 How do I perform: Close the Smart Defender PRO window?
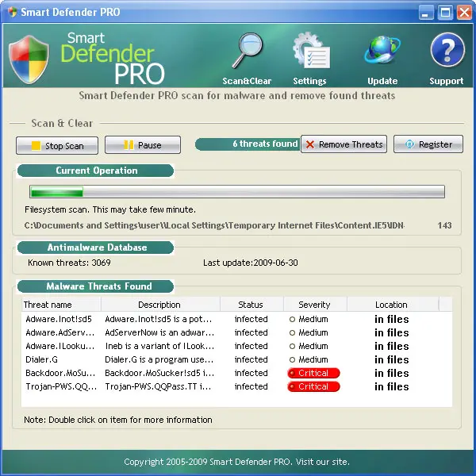click(x=464, y=13)
